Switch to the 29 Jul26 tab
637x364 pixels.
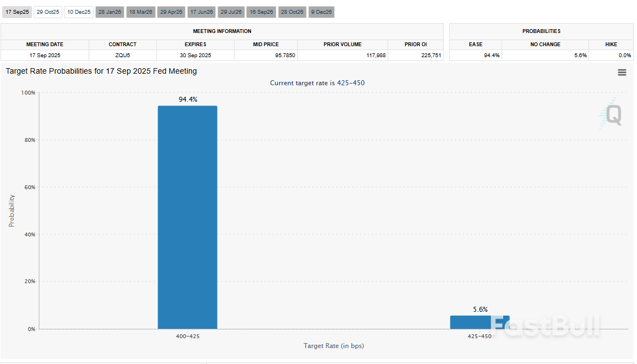coord(231,12)
